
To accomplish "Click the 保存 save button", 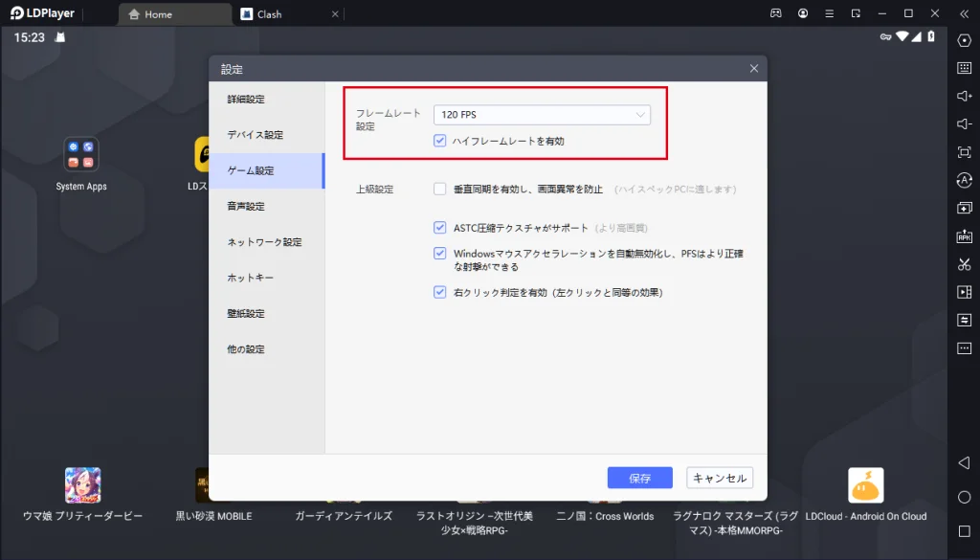I will pyautogui.click(x=640, y=478).
